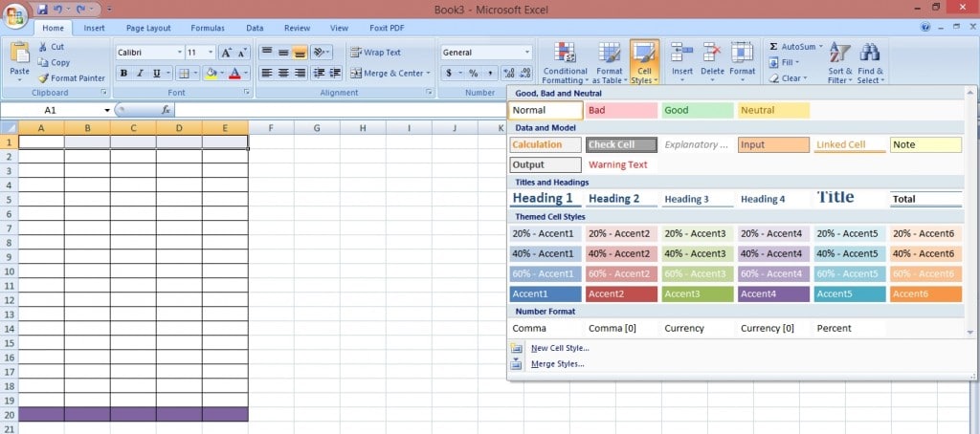
Task: Increase decimal places
Action: [x=509, y=73]
